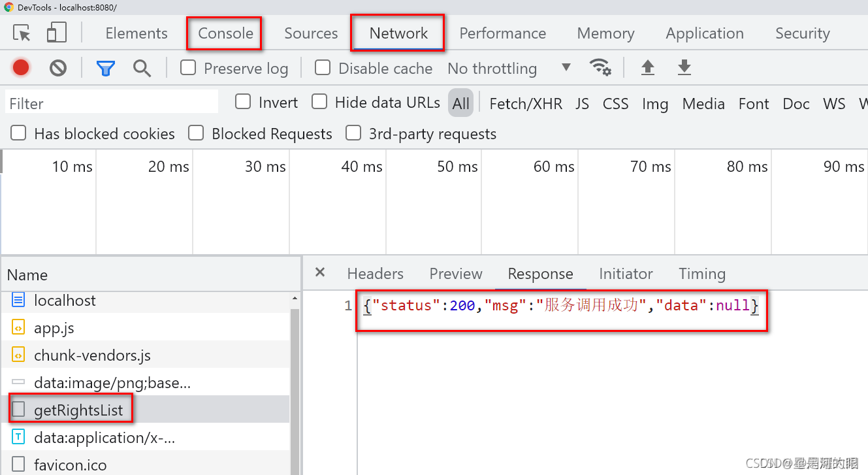The height and width of the screenshot is (475, 868).
Task: Toggle the device toolbar icon
Action: (x=57, y=33)
